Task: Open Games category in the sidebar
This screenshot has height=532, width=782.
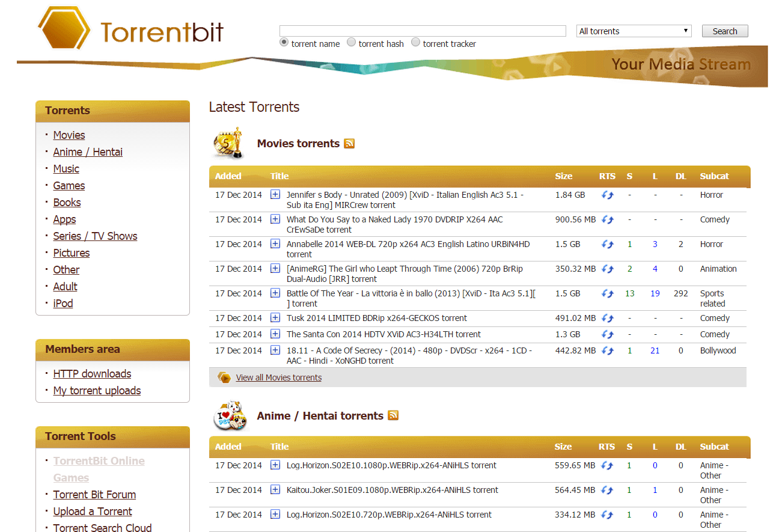Action: point(69,186)
